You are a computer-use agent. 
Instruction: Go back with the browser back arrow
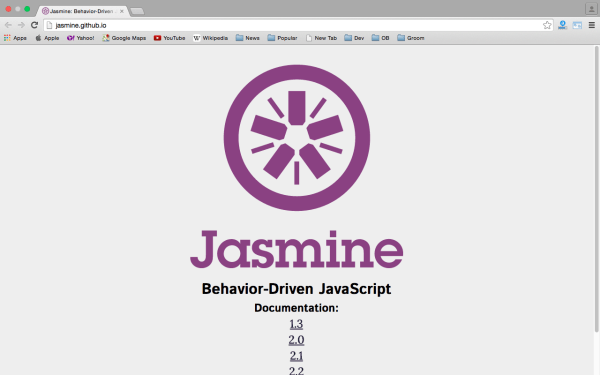[8, 25]
